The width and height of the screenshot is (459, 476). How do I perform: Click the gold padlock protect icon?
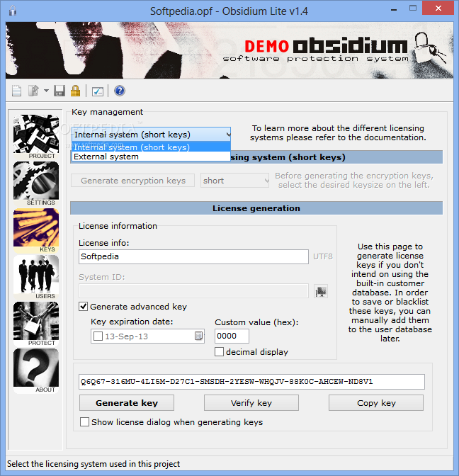tap(75, 91)
